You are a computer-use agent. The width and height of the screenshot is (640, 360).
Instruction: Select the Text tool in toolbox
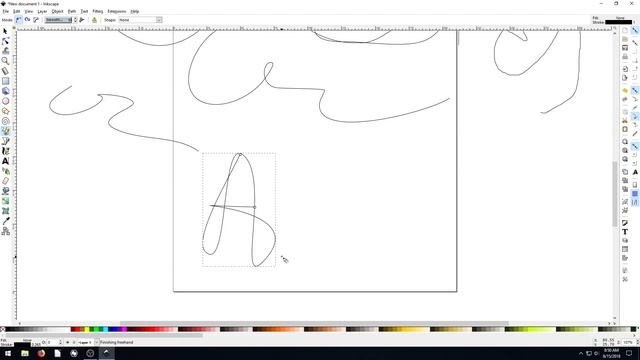click(5, 161)
